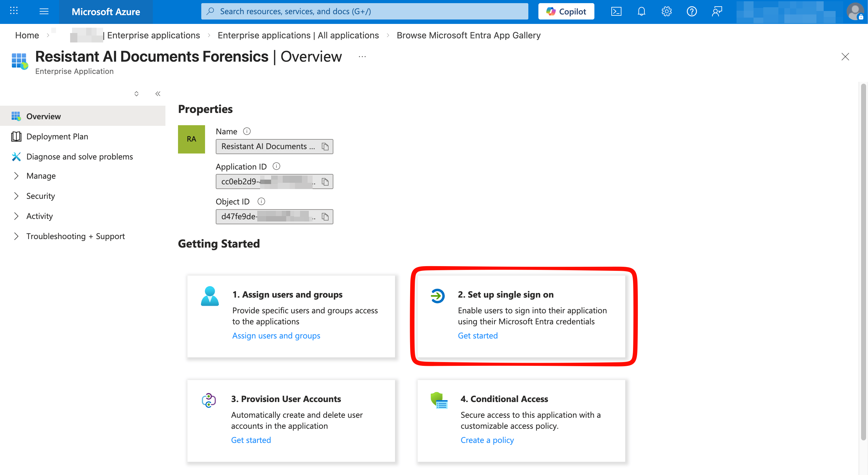
Task: Focus the Search resources, services, and docs box
Action: (x=364, y=11)
